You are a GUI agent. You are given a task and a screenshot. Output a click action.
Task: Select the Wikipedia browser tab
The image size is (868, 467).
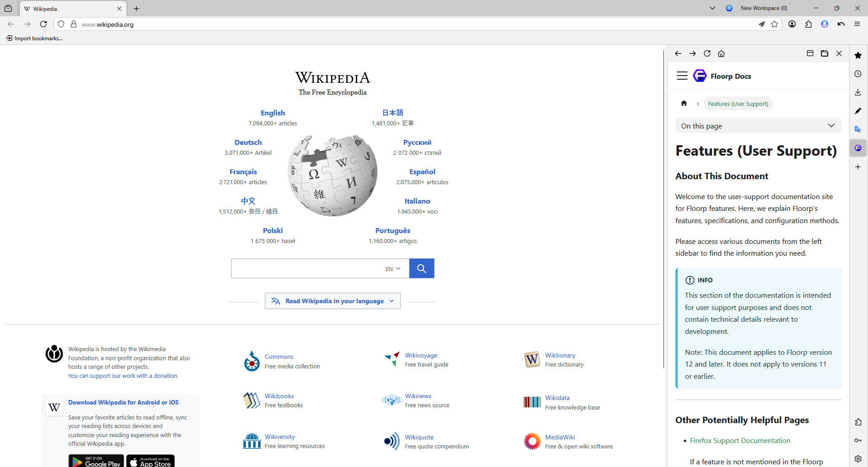tap(73, 9)
